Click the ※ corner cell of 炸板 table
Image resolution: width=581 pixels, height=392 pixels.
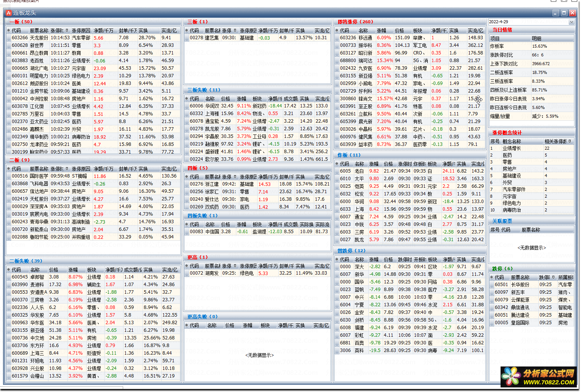click(x=337, y=164)
